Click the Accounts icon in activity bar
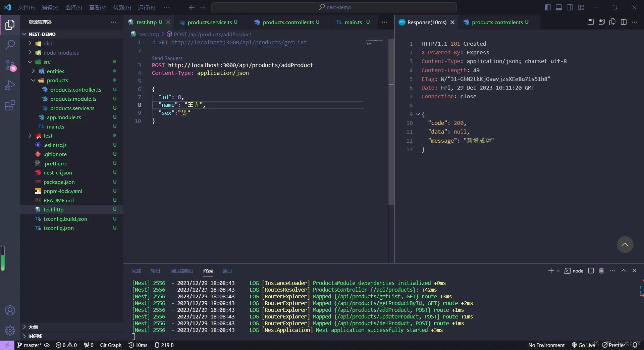The image size is (644, 350). pos(10,310)
